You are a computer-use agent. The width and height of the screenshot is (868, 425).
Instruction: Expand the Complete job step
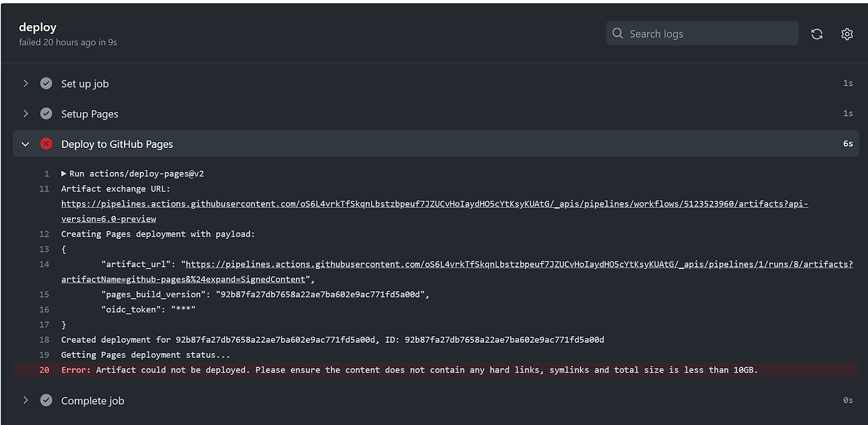[25, 401]
